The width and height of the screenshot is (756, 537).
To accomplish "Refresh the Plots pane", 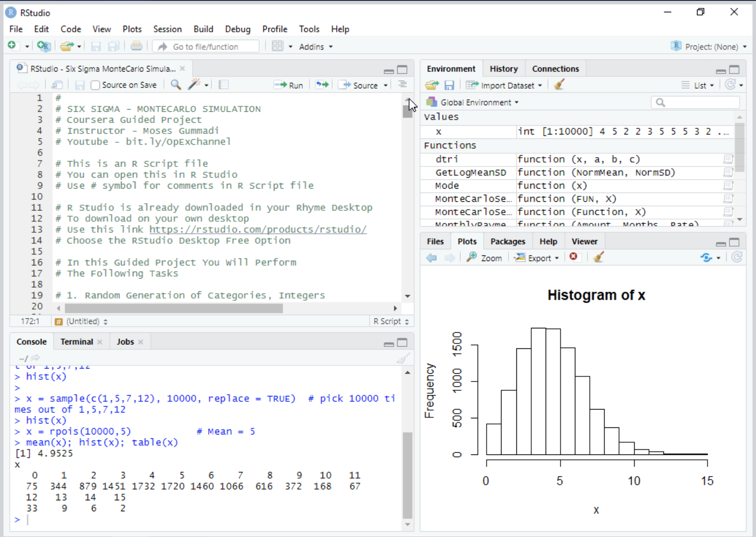I will [x=738, y=257].
